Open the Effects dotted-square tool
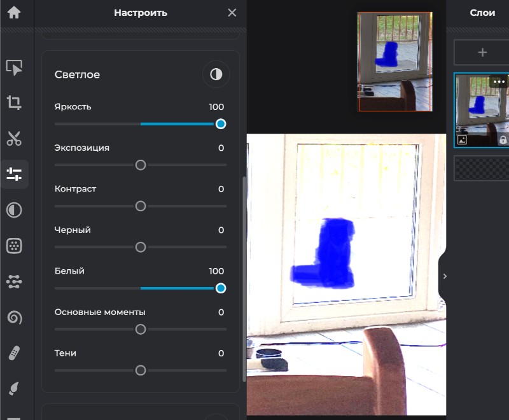 pos(14,246)
